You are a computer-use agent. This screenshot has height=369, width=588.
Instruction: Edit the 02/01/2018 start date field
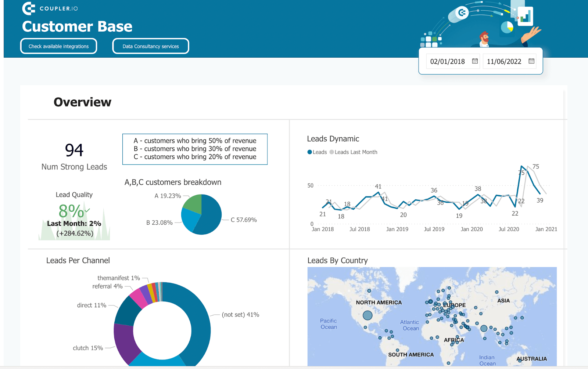coord(453,61)
